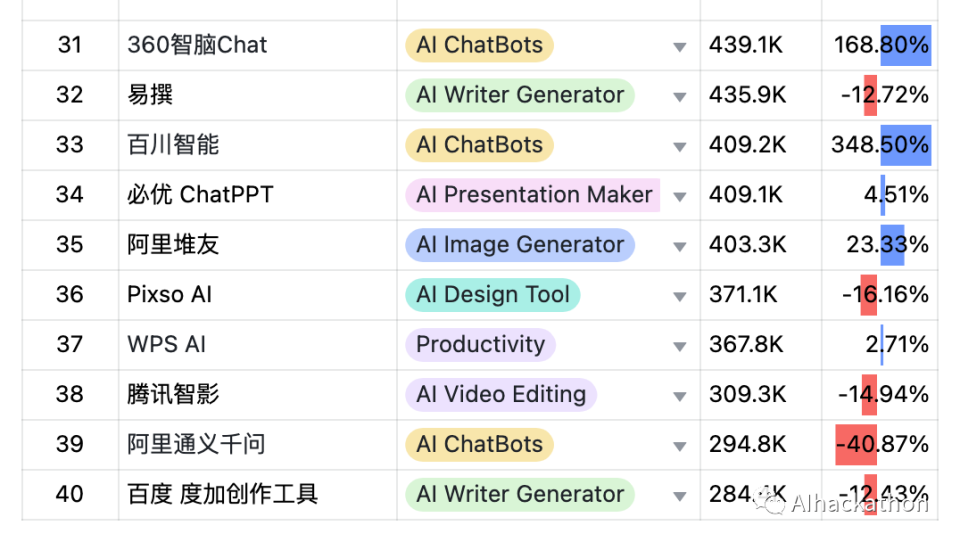960x542 pixels.
Task: Click the Productivity category tag
Action: coord(480,345)
